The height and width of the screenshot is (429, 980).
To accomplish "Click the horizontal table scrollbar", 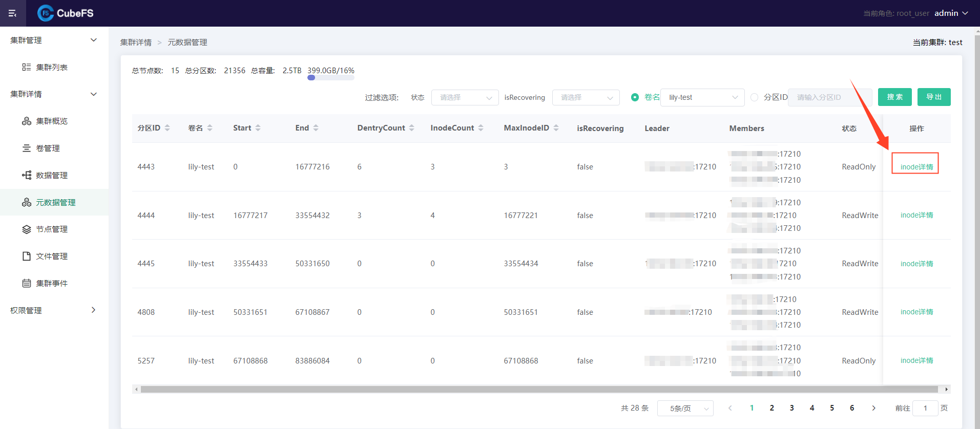I will (x=539, y=389).
